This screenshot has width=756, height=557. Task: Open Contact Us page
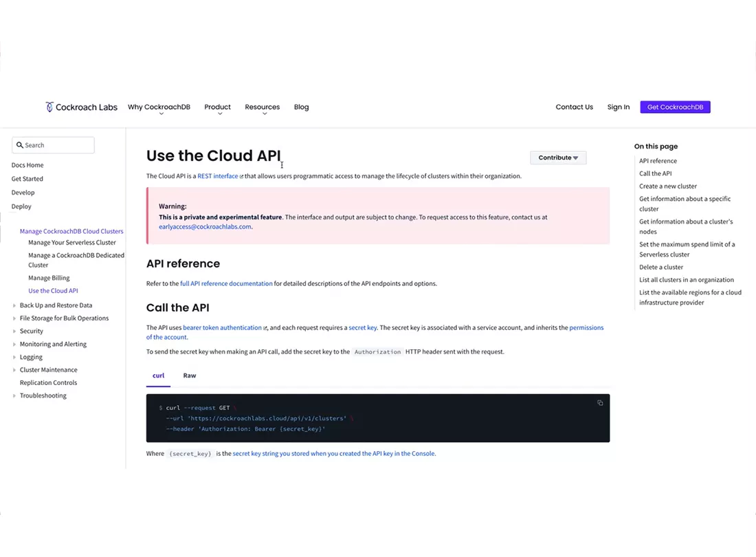click(x=575, y=107)
